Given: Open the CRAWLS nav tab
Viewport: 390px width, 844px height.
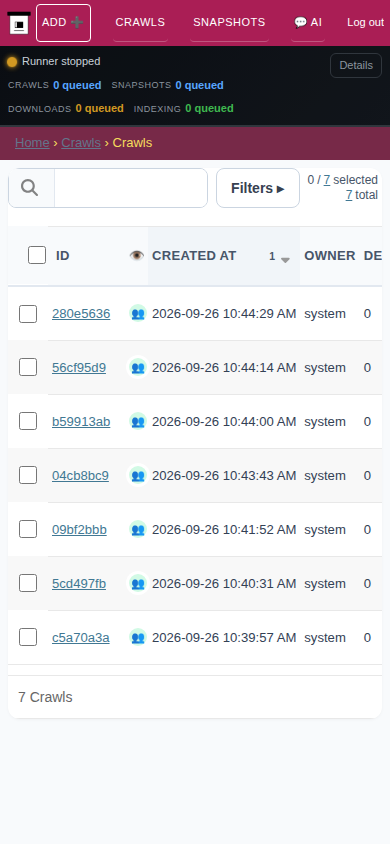Looking at the screenshot, I should point(140,22).
